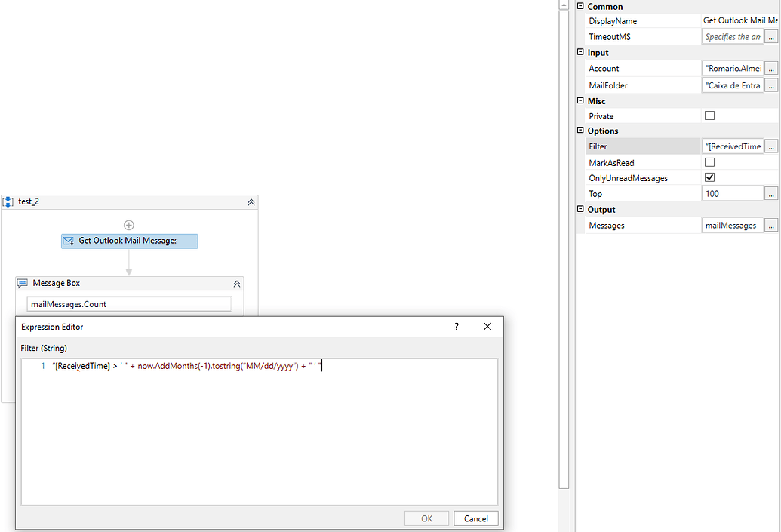Toggle the Private checkbox

pyautogui.click(x=710, y=115)
